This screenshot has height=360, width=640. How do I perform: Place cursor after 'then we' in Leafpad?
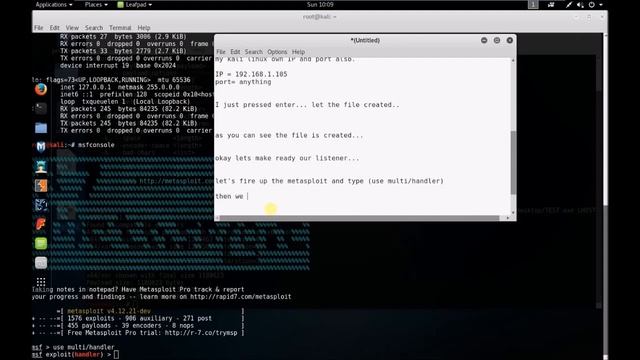247,196
